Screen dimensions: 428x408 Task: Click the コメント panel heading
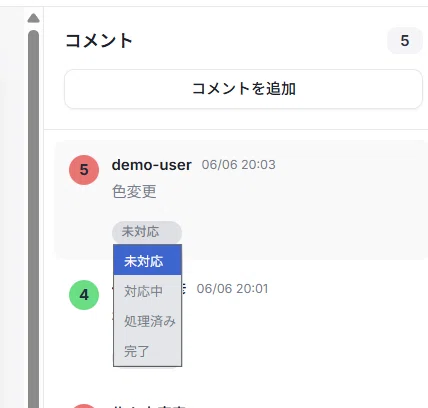99,41
